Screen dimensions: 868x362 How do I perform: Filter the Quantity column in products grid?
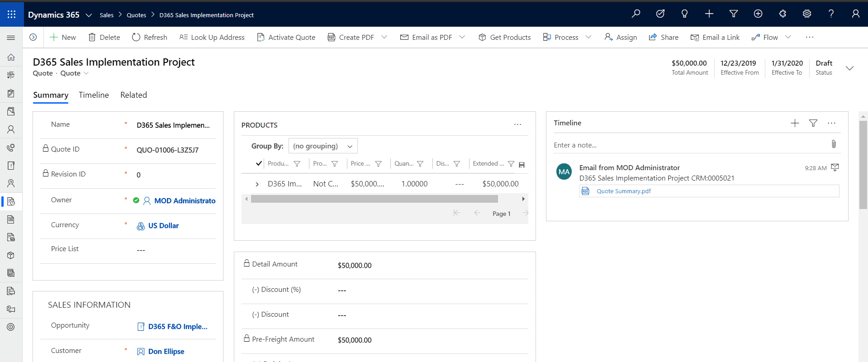[420, 164]
